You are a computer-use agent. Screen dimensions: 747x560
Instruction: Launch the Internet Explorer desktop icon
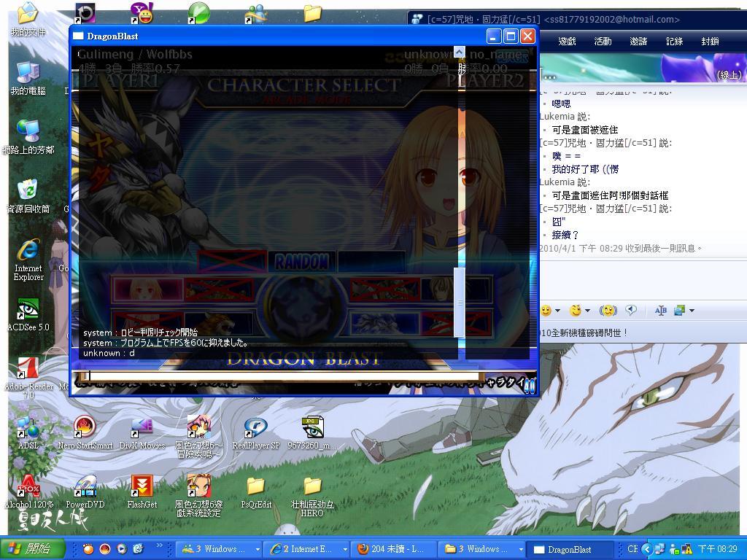tap(28, 257)
